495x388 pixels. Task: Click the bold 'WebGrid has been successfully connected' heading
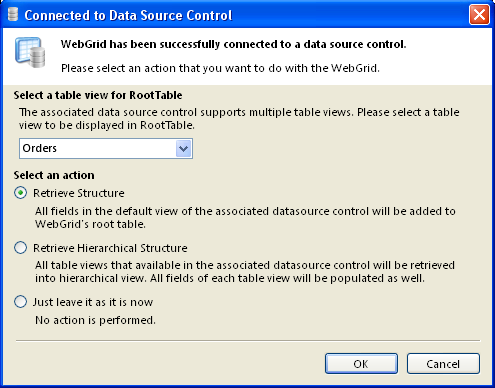[233, 44]
